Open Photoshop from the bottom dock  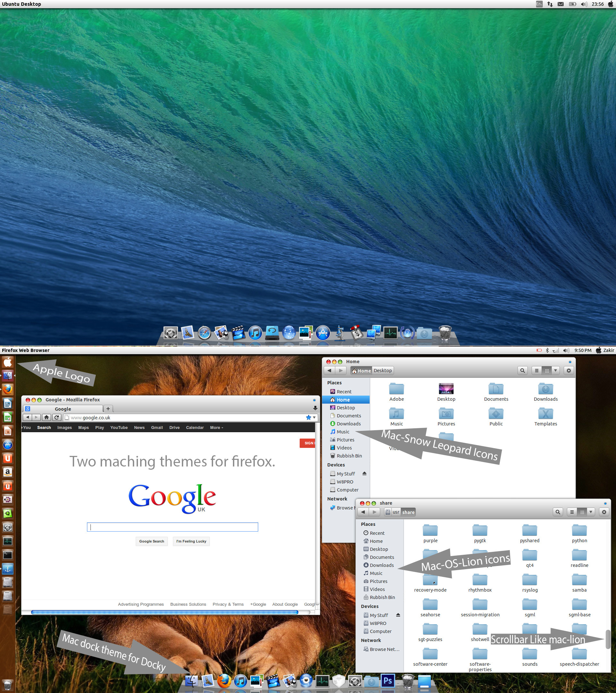click(388, 680)
